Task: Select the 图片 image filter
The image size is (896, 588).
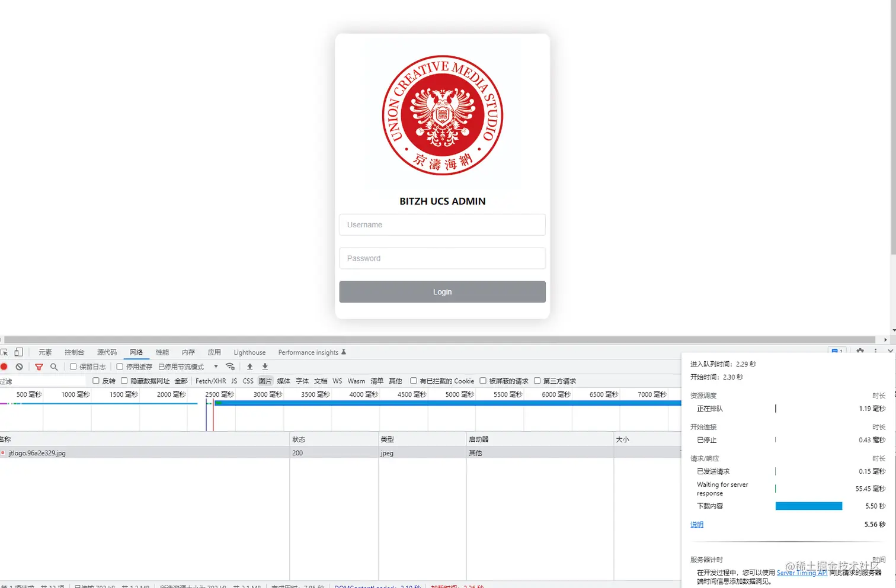Action: (265, 381)
